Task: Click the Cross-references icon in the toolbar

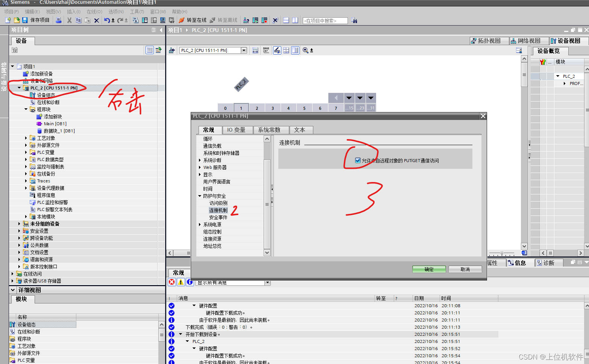Action: tap(275, 20)
